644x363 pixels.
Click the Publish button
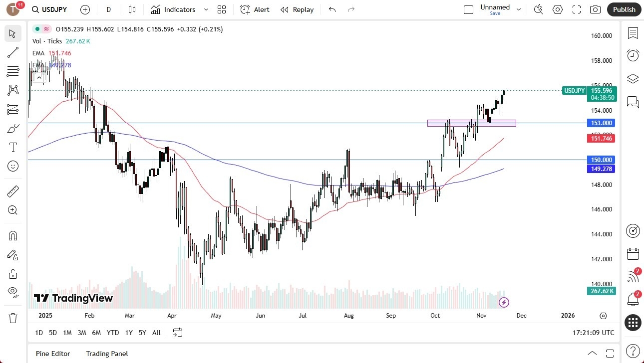click(x=624, y=9)
